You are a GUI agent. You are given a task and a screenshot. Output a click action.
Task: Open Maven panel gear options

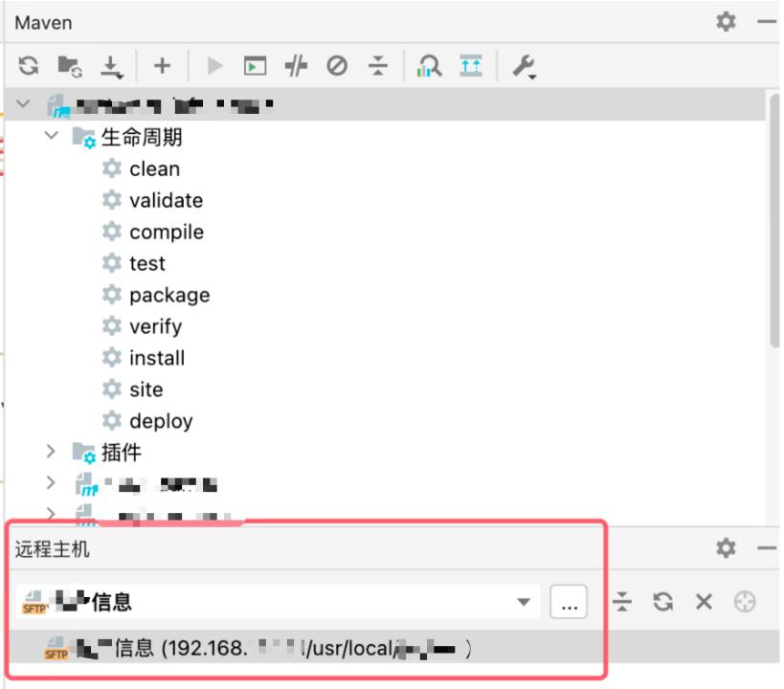click(x=726, y=21)
